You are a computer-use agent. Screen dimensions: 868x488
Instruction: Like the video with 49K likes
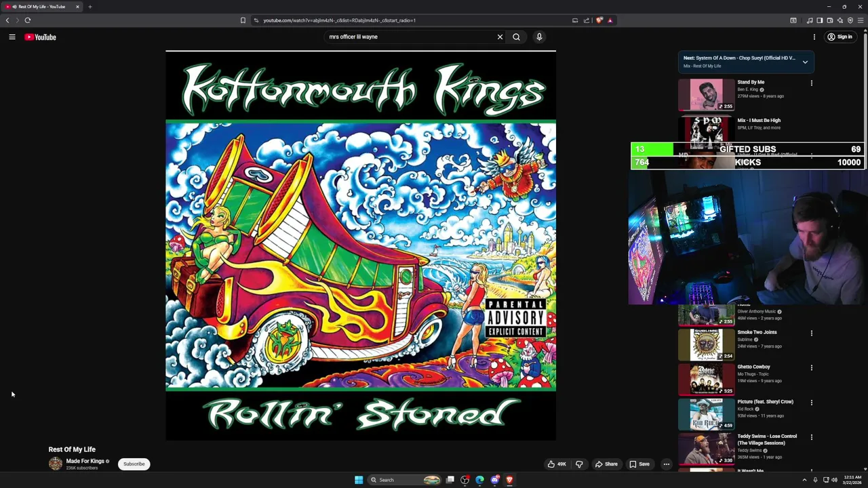pos(557,464)
